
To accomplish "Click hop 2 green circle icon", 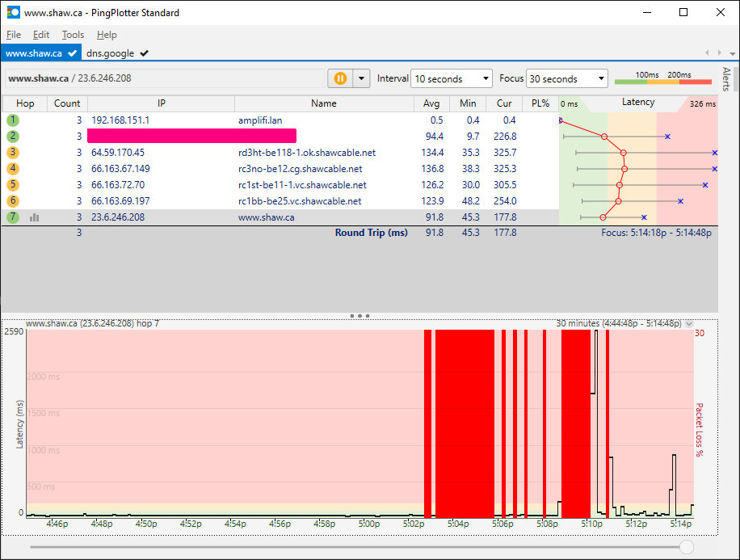I will tap(13, 137).
